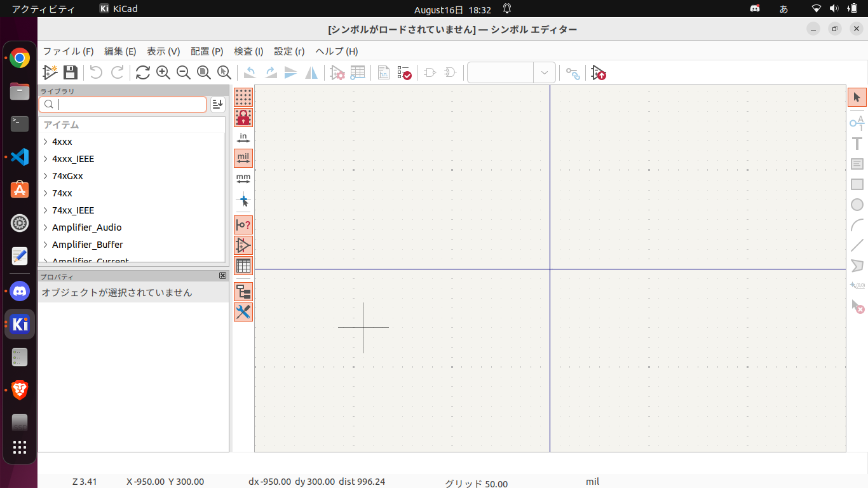Click the create new symbol icon

[x=50, y=72]
